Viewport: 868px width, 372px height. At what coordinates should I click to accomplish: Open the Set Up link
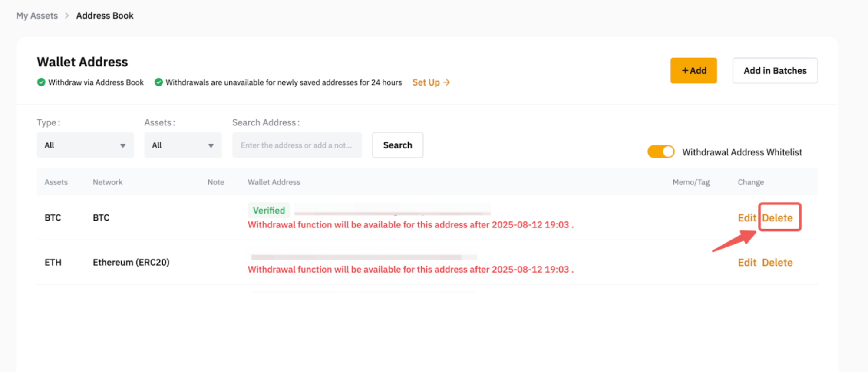pos(426,82)
